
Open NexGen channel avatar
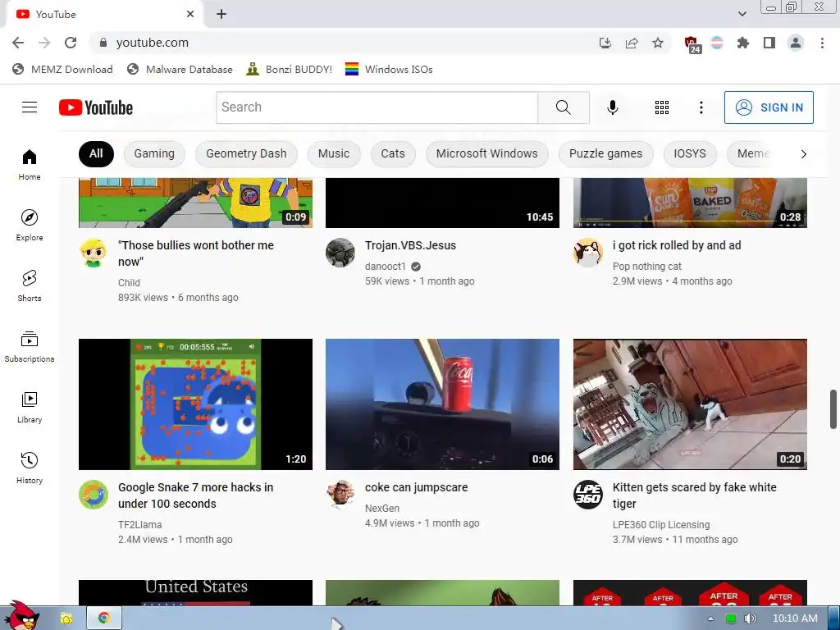pyautogui.click(x=340, y=495)
